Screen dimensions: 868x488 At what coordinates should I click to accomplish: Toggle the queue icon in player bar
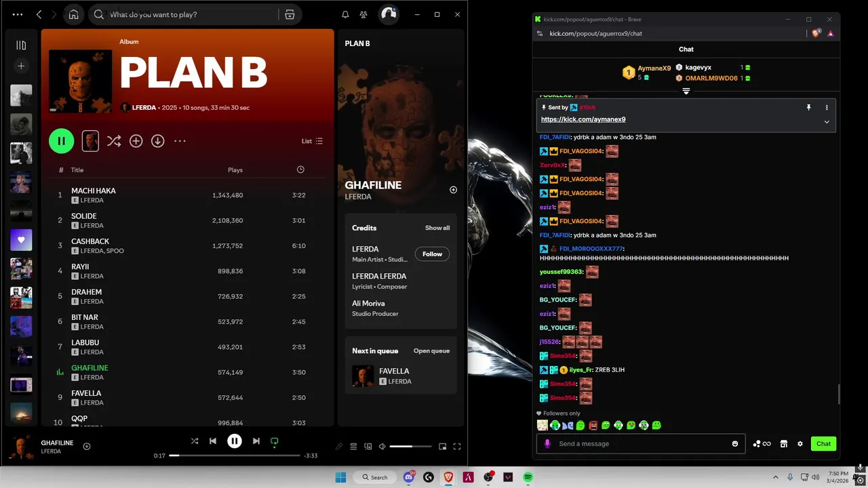(x=353, y=447)
